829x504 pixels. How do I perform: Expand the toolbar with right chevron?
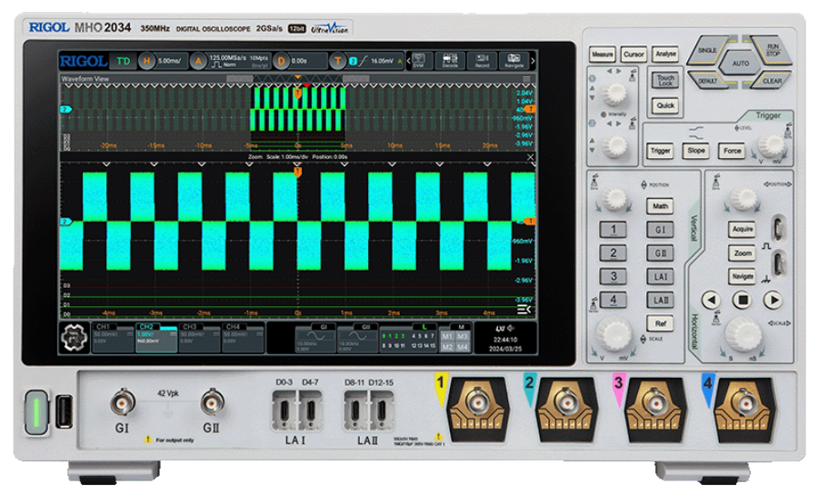tap(533, 61)
